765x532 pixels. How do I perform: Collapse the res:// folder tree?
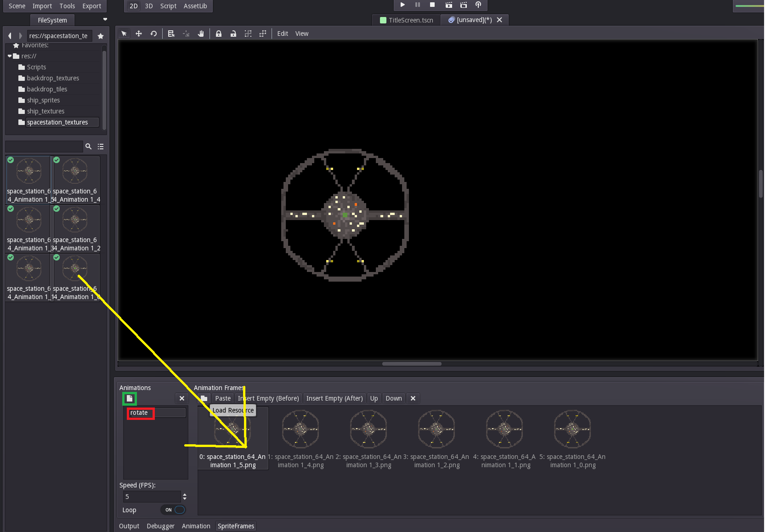coord(10,56)
